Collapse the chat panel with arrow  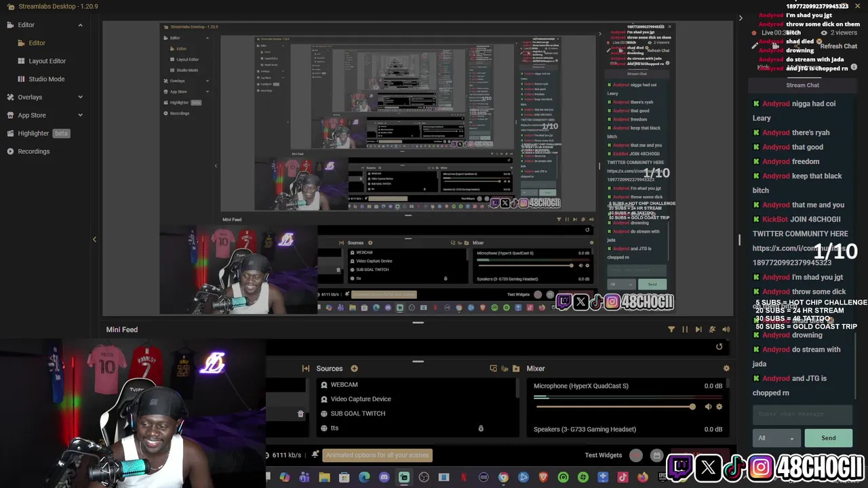tap(741, 18)
